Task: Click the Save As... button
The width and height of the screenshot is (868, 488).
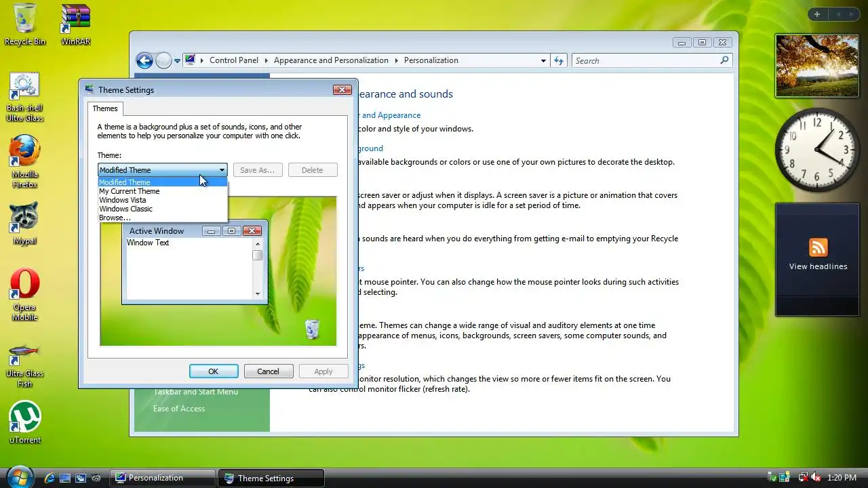Action: 258,170
